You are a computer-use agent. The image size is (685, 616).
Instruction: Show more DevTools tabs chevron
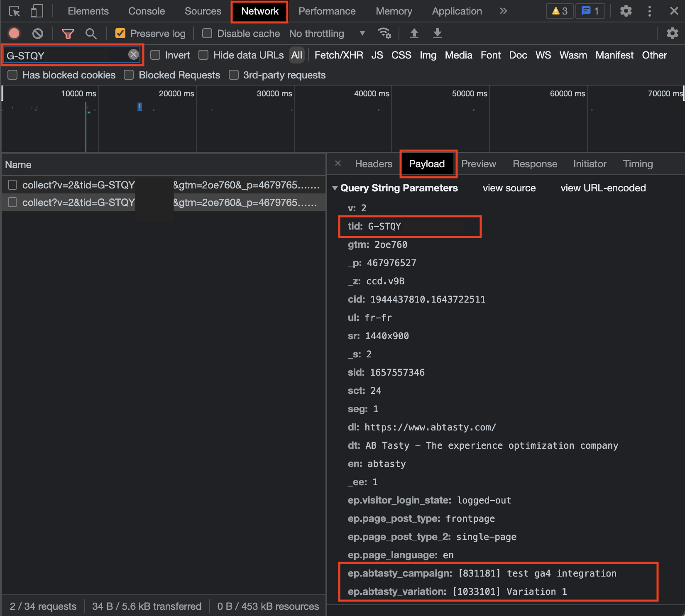point(503,11)
